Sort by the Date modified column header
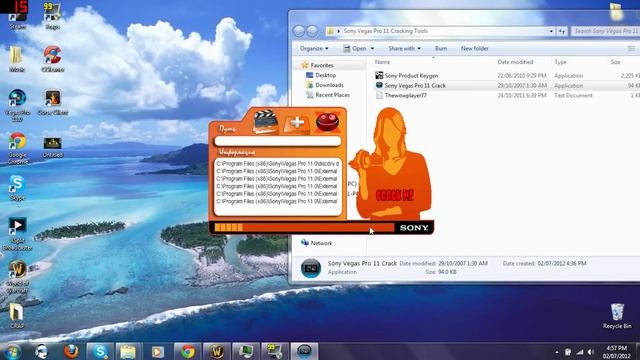The width and height of the screenshot is (640, 360). click(515, 62)
